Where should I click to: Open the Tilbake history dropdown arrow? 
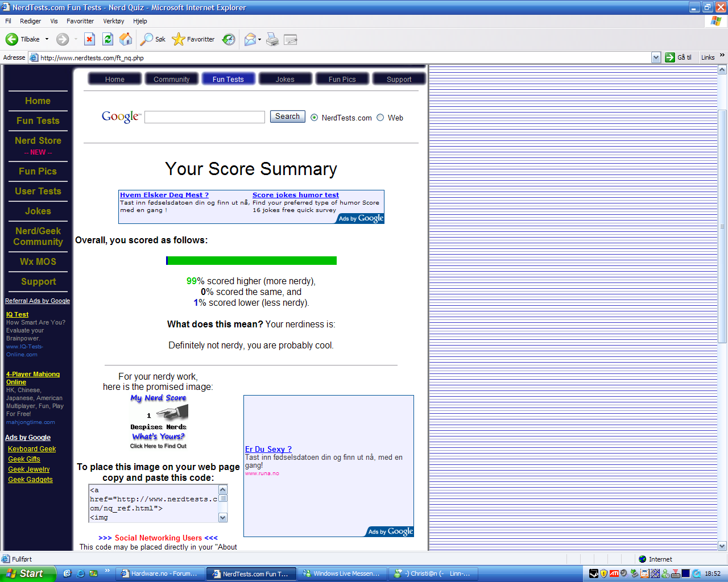47,39
